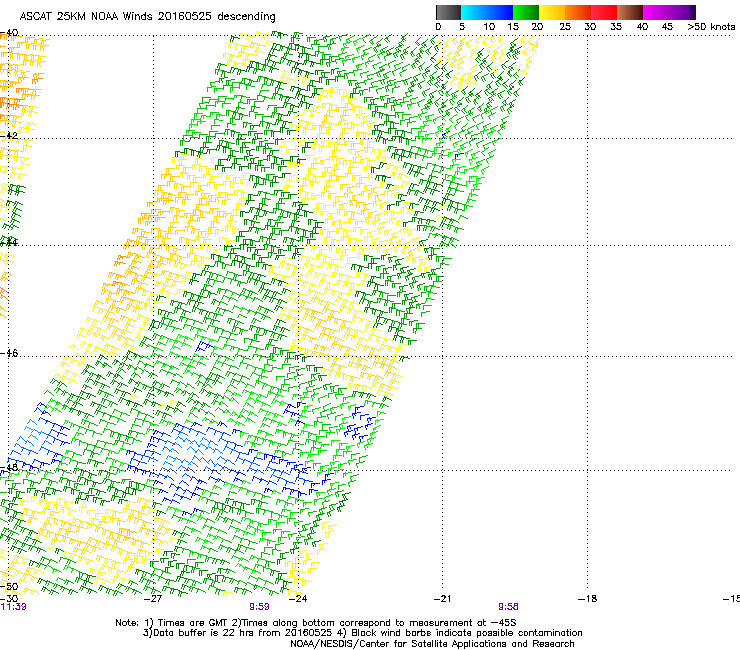Viewport: 740px width, 650px height.
Task: Click the longitude label '-30'
Action: pyautogui.click(x=9, y=599)
